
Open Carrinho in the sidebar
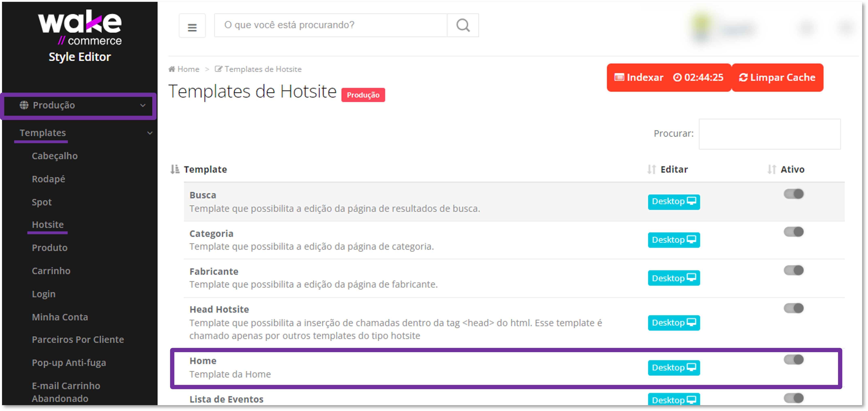pyautogui.click(x=51, y=271)
